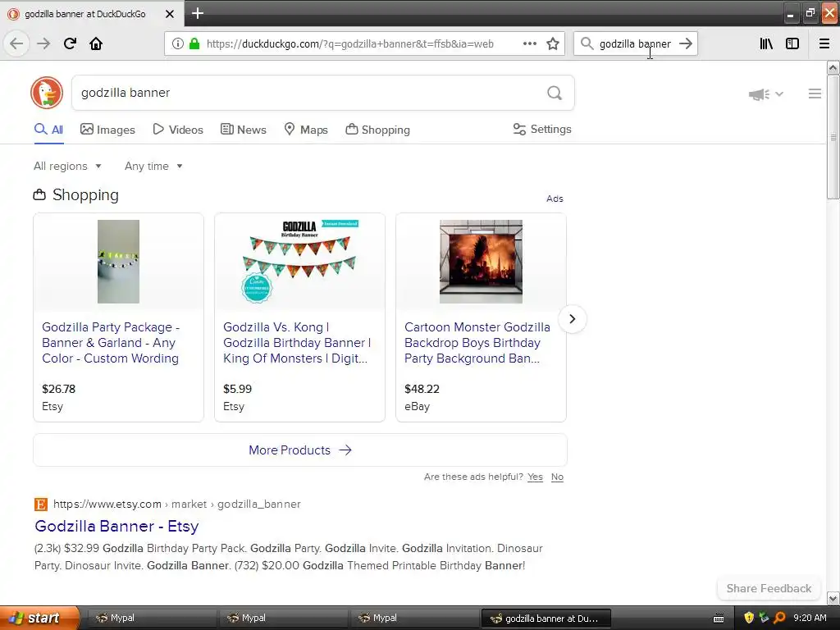
Task: Click the scrollbar down arrow
Action: (833, 598)
